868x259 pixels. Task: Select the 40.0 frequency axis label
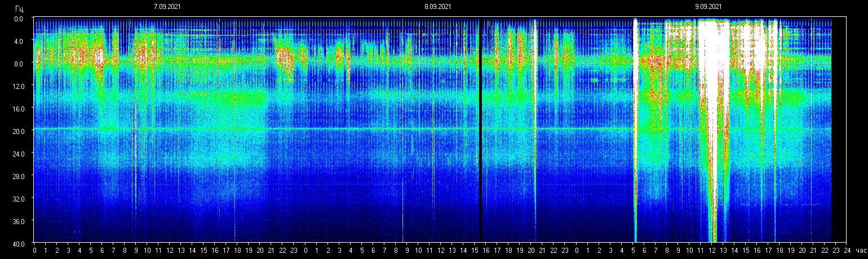point(17,243)
